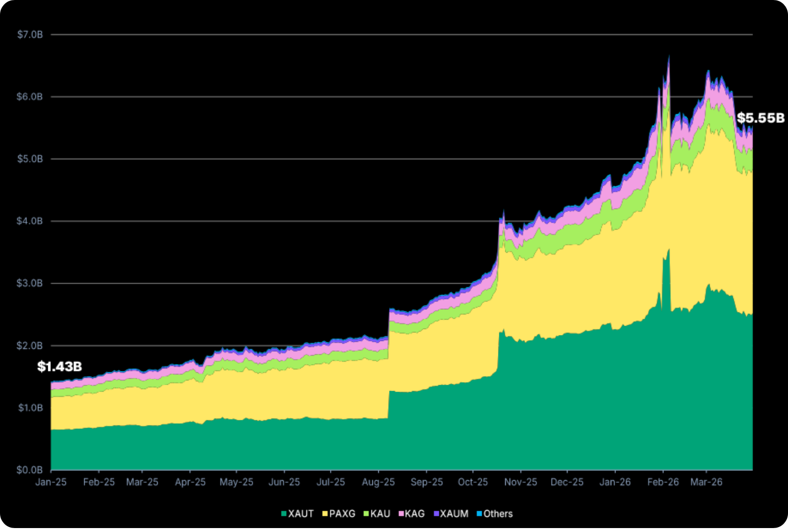Click the KAG pink legend swatch

[401, 514]
